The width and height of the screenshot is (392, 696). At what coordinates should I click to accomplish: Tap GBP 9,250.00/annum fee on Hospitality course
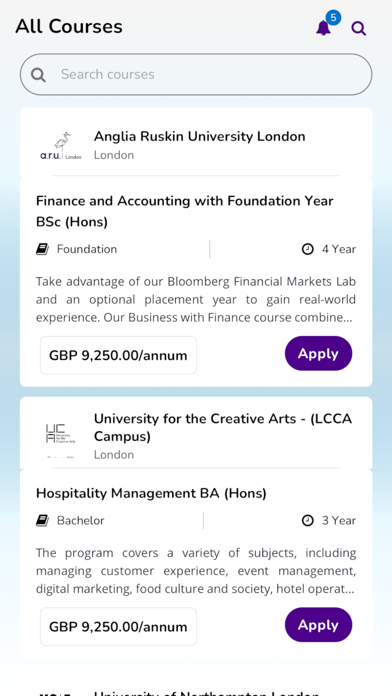[118, 627]
